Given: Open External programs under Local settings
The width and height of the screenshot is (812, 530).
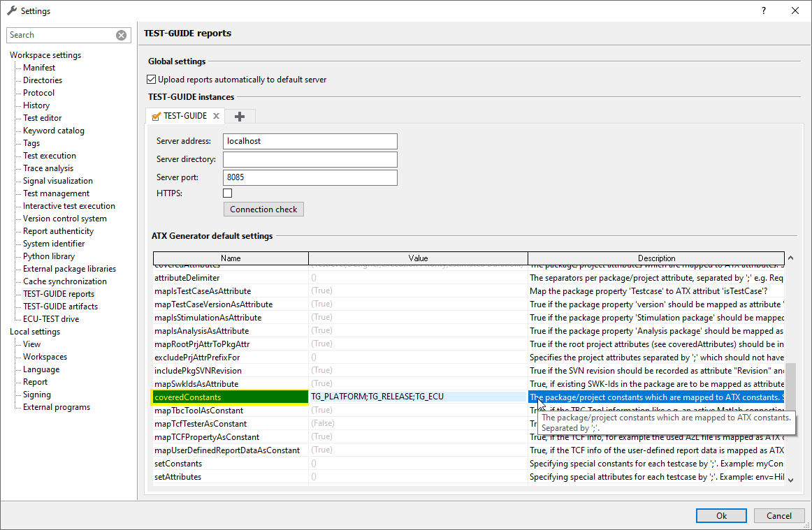Looking at the screenshot, I should click(x=56, y=407).
